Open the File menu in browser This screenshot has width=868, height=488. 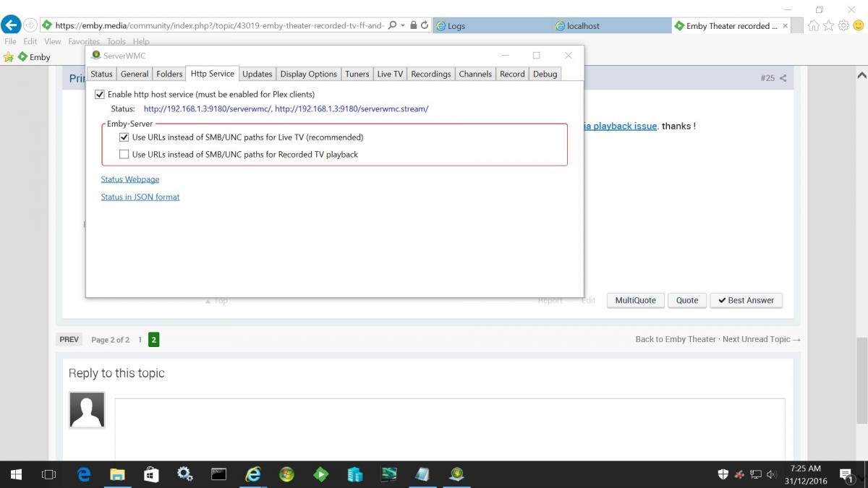[10, 42]
